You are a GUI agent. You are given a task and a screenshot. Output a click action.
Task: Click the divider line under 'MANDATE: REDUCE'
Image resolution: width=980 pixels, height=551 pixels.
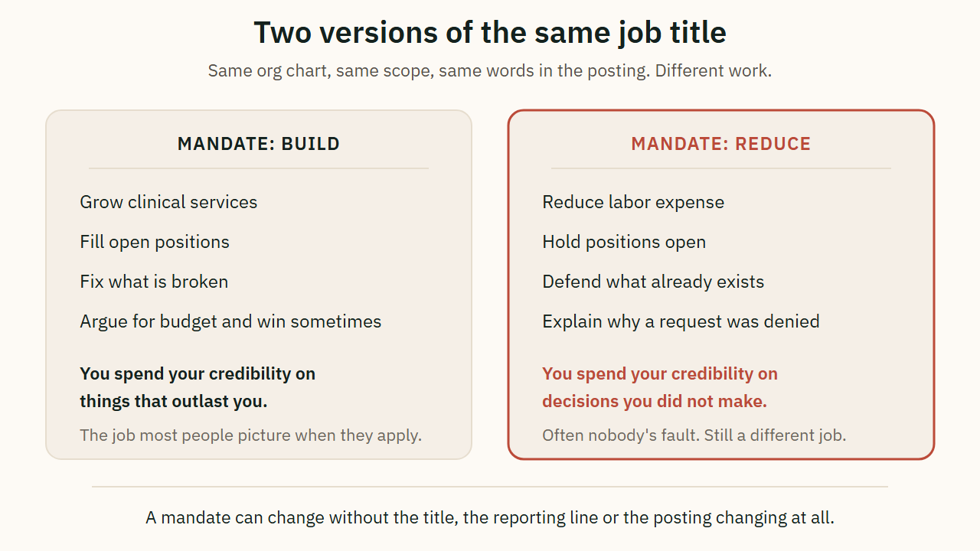(721, 168)
